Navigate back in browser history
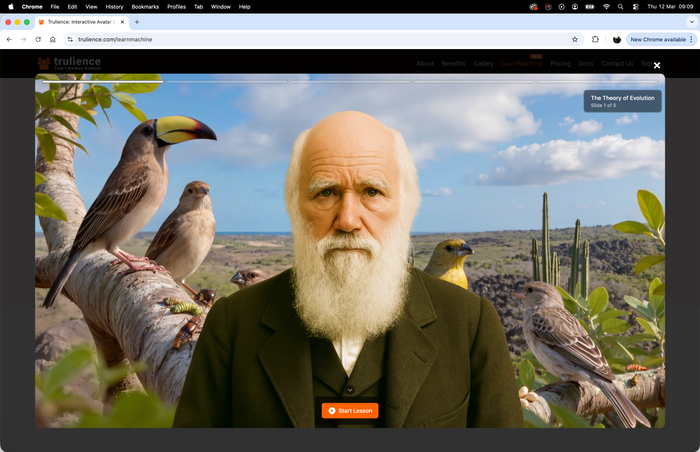Viewport: 700px width, 452px height. click(9, 39)
